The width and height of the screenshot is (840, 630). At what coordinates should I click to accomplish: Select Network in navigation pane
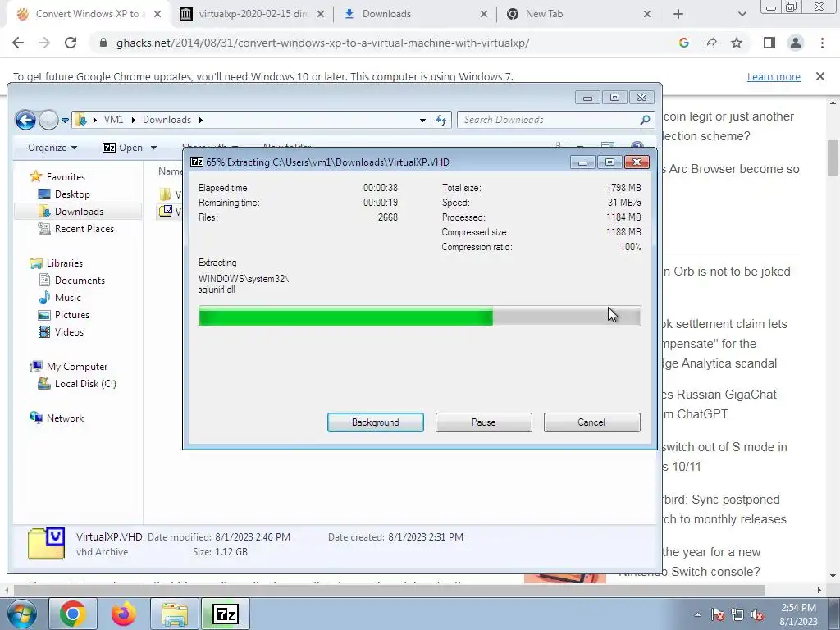point(65,418)
